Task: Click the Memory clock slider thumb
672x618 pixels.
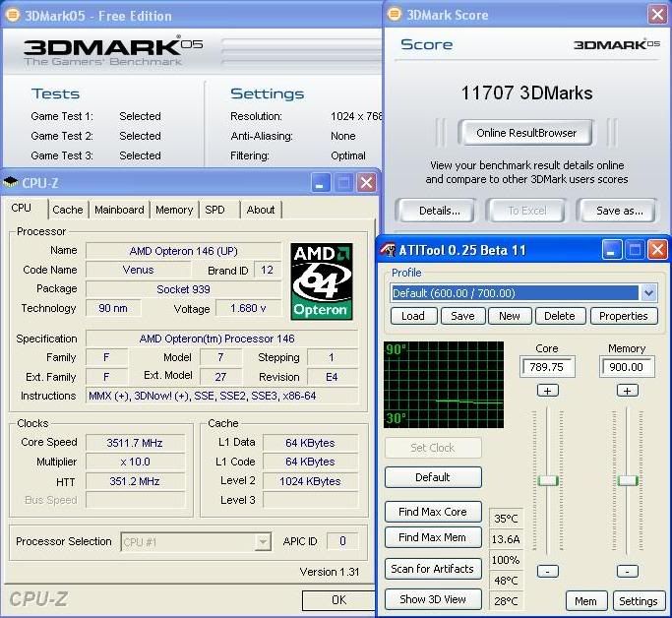Action: (628, 480)
